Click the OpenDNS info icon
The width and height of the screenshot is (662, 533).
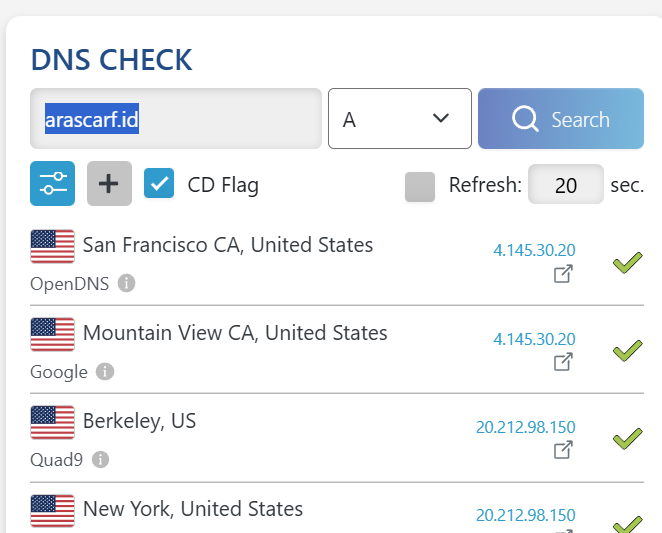[x=126, y=283]
